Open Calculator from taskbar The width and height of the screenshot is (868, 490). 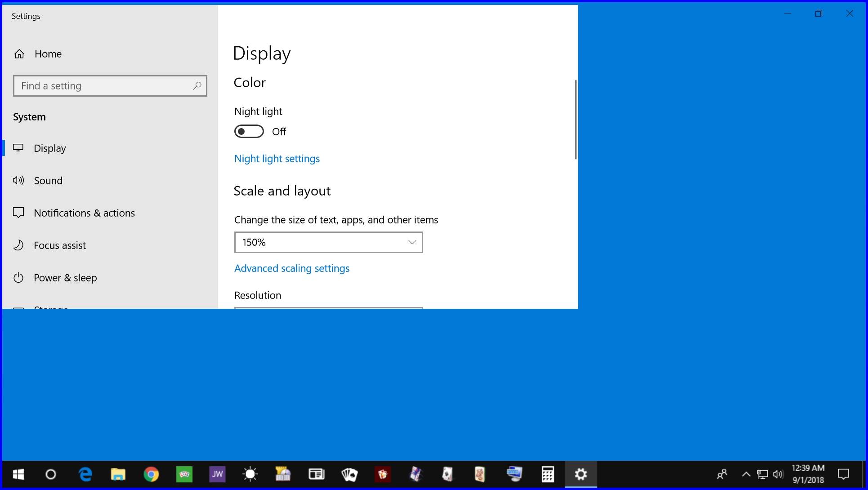pos(547,475)
